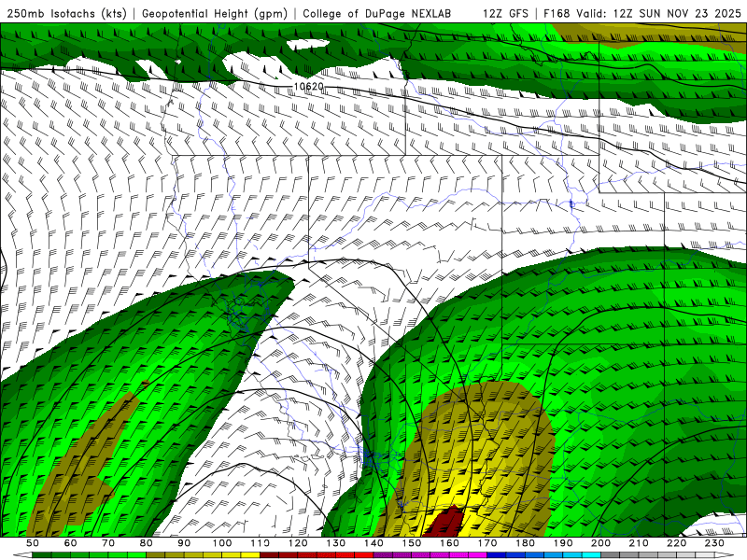The image size is (747, 560).
Task: Pick the darkest green swatch starting the color scale
Action: point(42,555)
